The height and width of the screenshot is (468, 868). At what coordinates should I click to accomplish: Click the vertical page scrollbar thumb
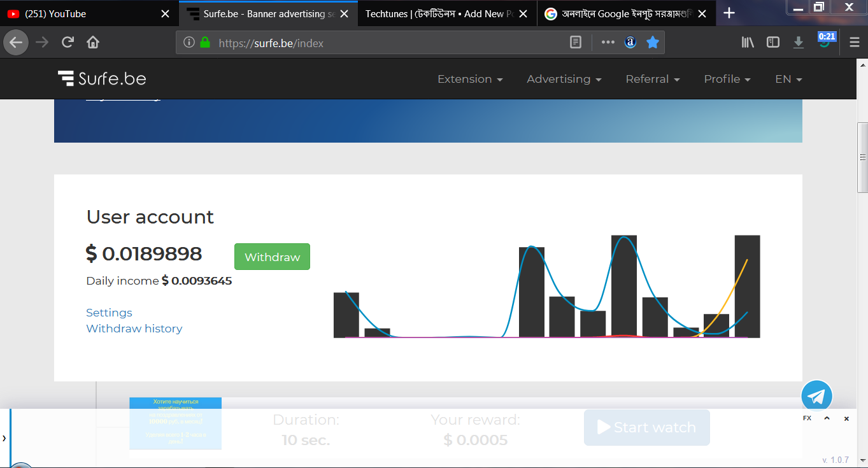pos(862,157)
